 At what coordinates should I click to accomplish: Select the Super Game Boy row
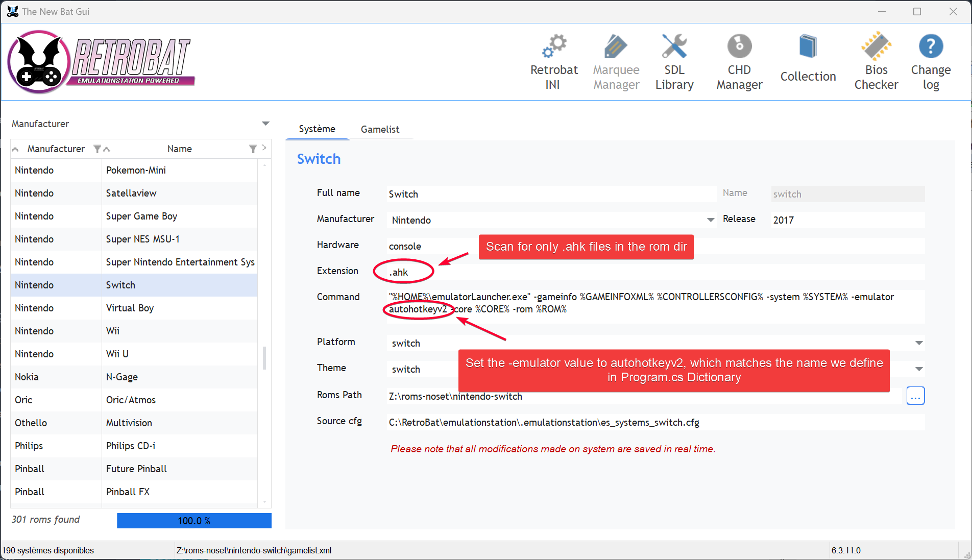click(x=134, y=216)
